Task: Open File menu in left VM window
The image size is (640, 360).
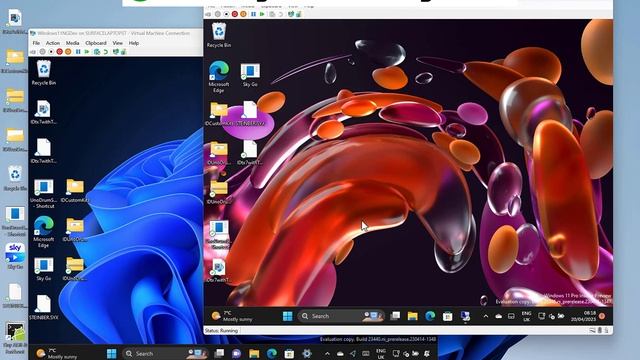Action: 36,43
